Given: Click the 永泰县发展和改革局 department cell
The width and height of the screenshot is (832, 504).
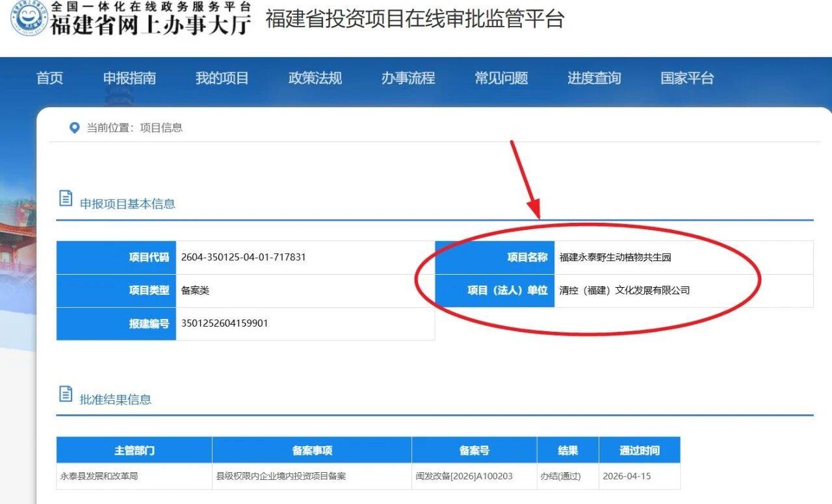Looking at the screenshot, I should click(97, 476).
